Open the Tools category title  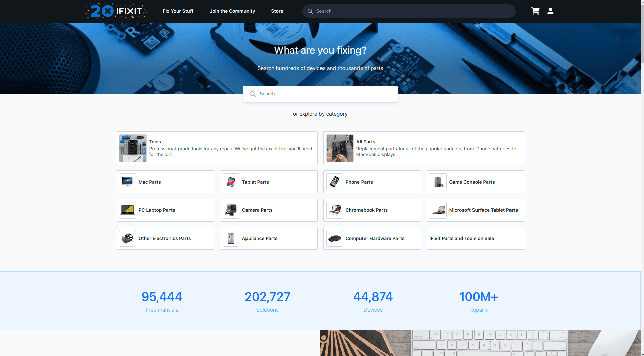(x=155, y=142)
